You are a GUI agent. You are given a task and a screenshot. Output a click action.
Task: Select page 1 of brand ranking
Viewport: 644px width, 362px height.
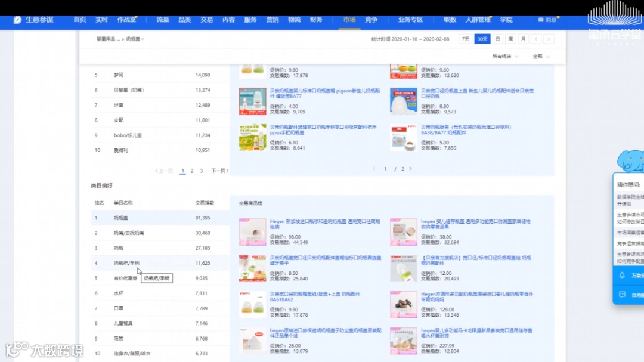[x=183, y=171]
